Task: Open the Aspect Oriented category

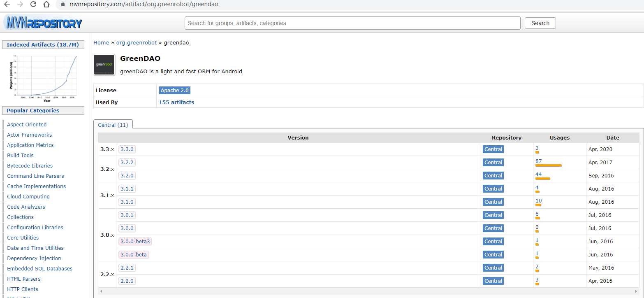Action: 27,124
